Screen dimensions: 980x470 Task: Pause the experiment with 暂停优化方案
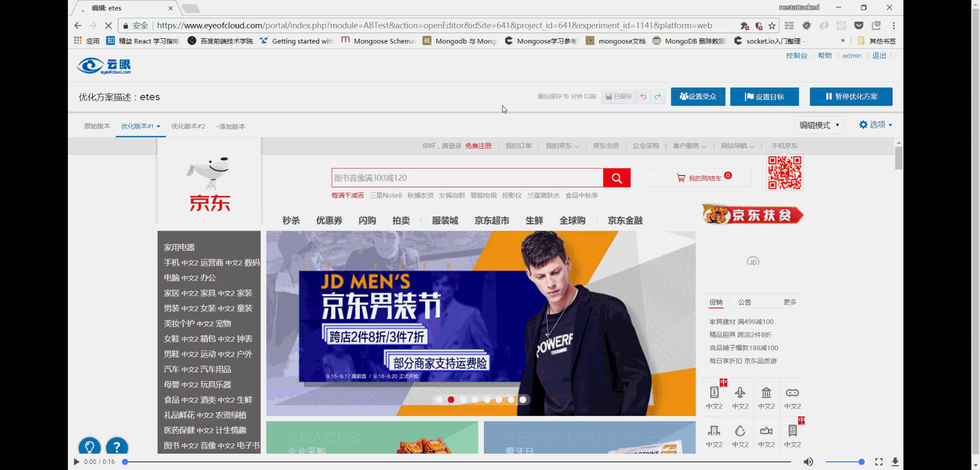851,96
